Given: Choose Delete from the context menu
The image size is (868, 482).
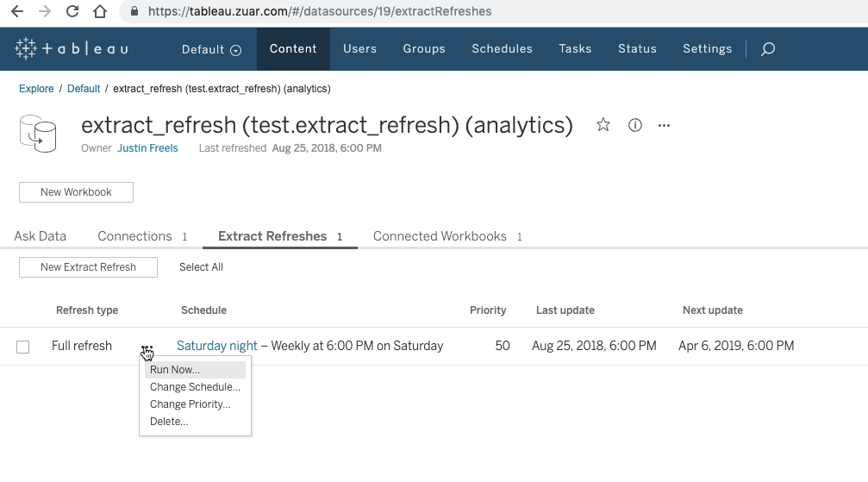Looking at the screenshot, I should click(x=195, y=421).
